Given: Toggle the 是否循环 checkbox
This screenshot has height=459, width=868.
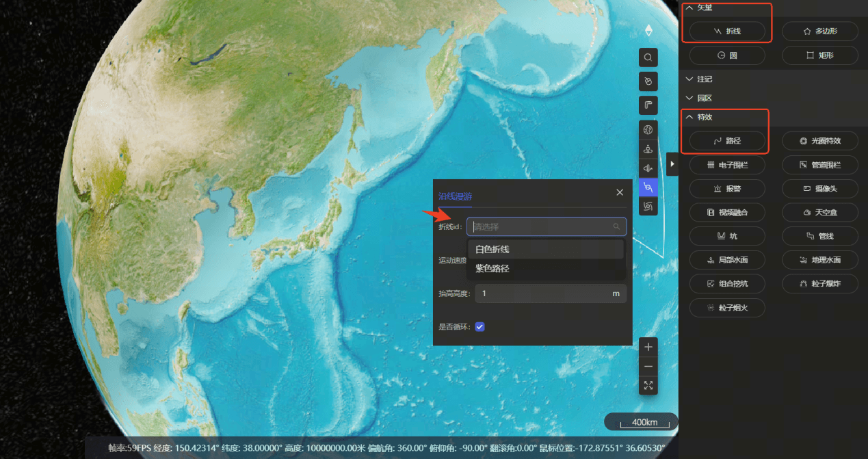Looking at the screenshot, I should pyautogui.click(x=479, y=327).
